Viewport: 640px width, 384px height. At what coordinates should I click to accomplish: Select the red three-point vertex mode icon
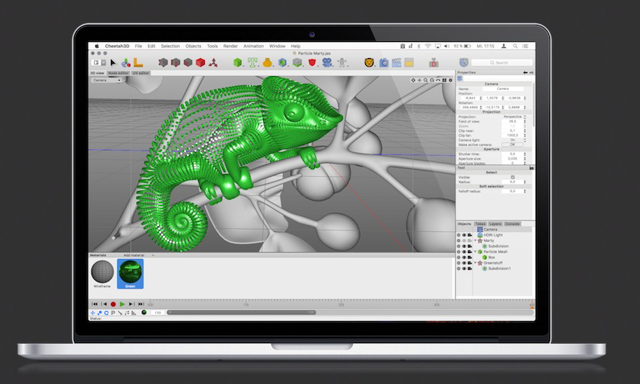(213, 62)
